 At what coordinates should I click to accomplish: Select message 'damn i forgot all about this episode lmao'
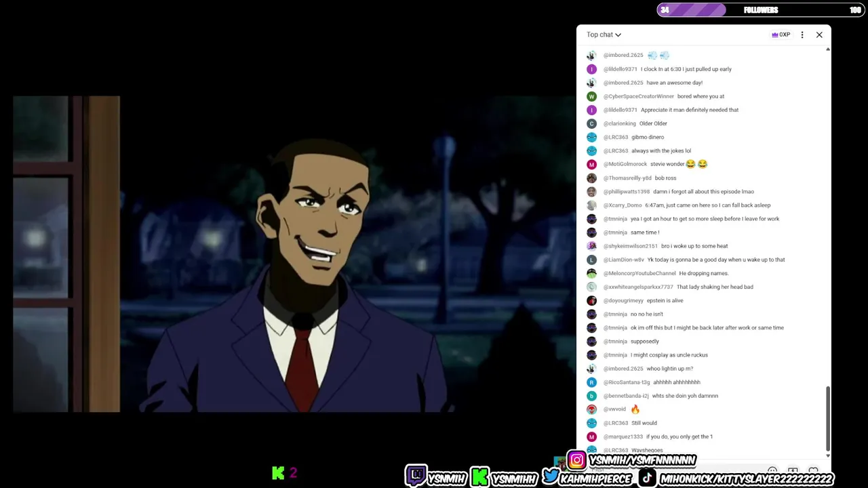703,191
